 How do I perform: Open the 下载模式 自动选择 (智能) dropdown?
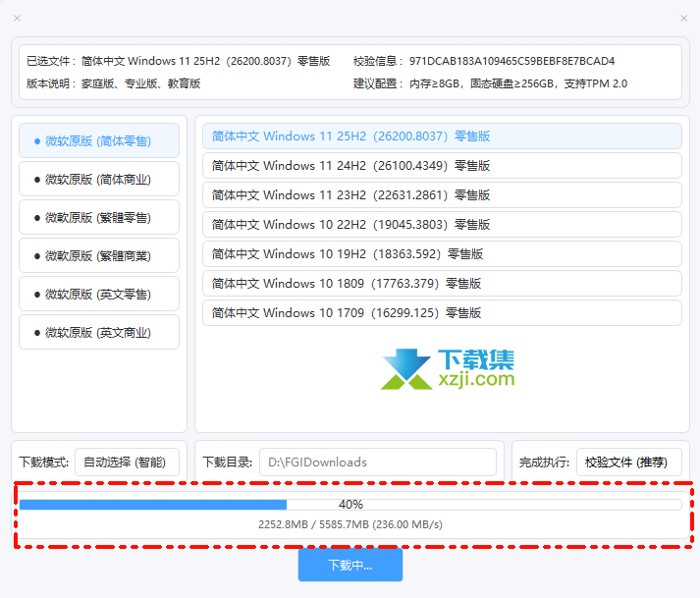(127, 462)
